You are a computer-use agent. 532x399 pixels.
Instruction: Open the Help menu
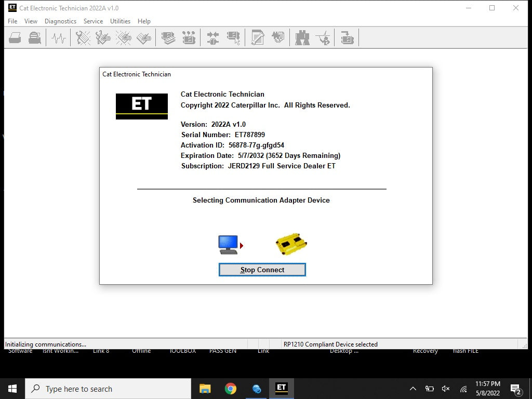pos(144,21)
